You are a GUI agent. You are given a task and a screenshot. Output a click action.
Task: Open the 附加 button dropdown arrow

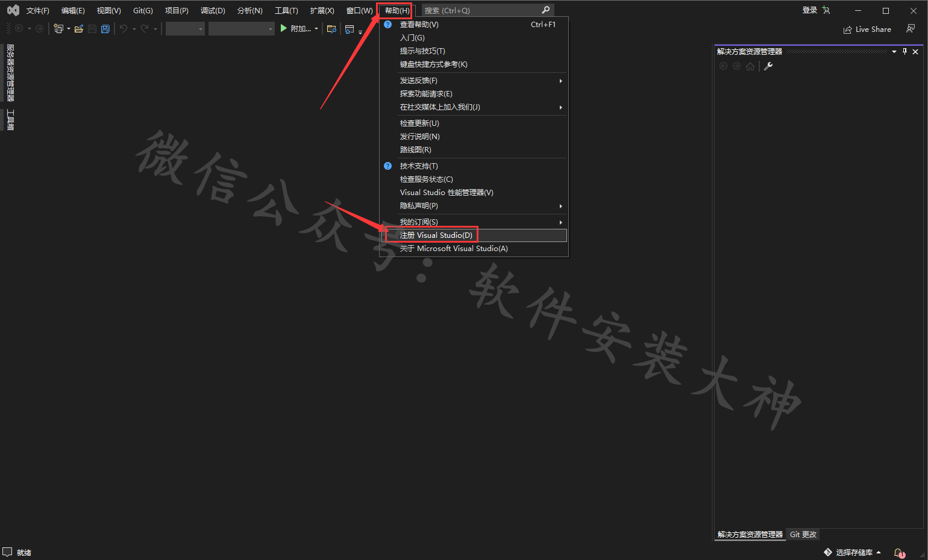coord(316,29)
